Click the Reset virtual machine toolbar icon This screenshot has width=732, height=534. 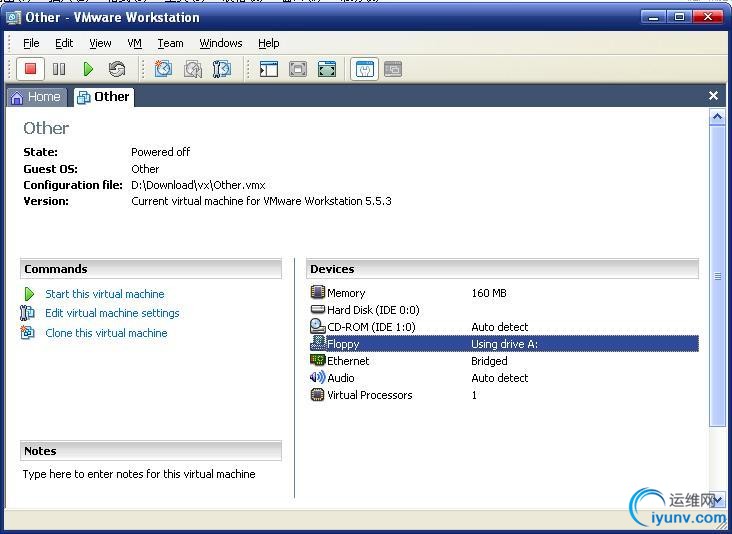117,70
